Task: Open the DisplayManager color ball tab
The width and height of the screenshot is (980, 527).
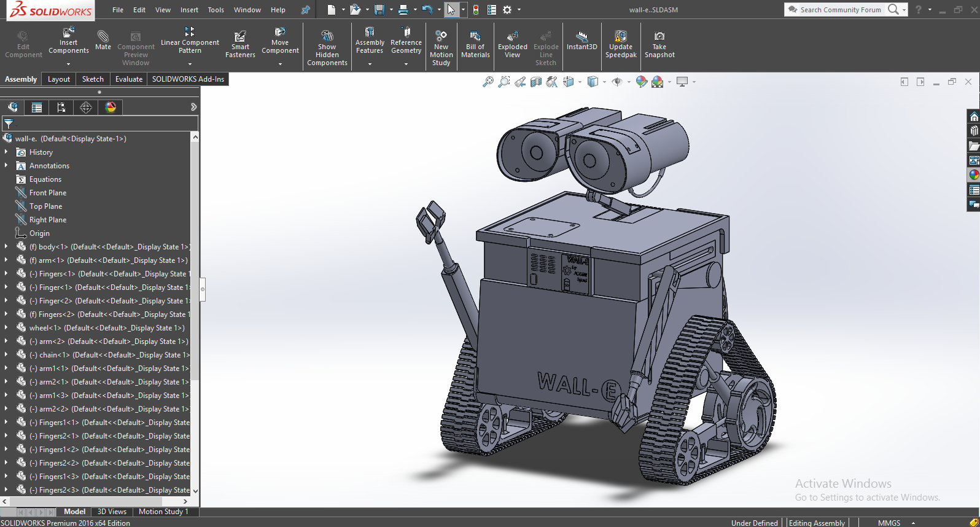Action: point(111,107)
